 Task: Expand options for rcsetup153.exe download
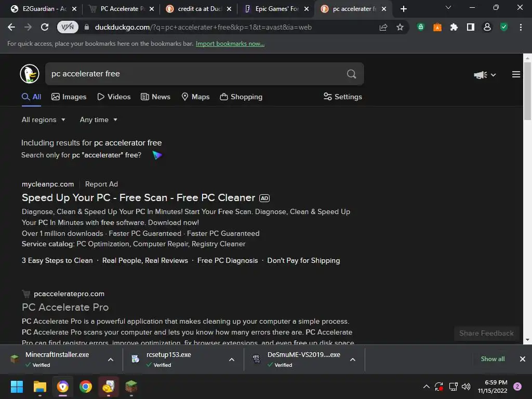232,360
